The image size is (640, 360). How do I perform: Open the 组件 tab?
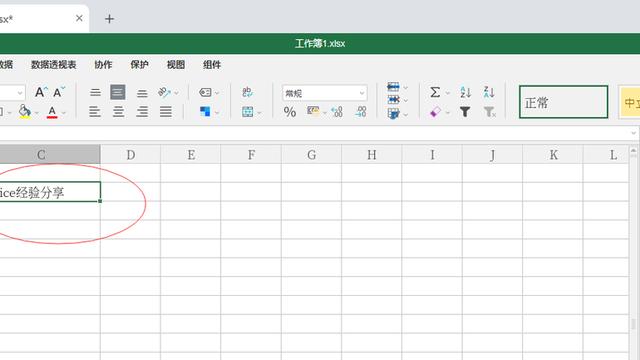(212, 64)
